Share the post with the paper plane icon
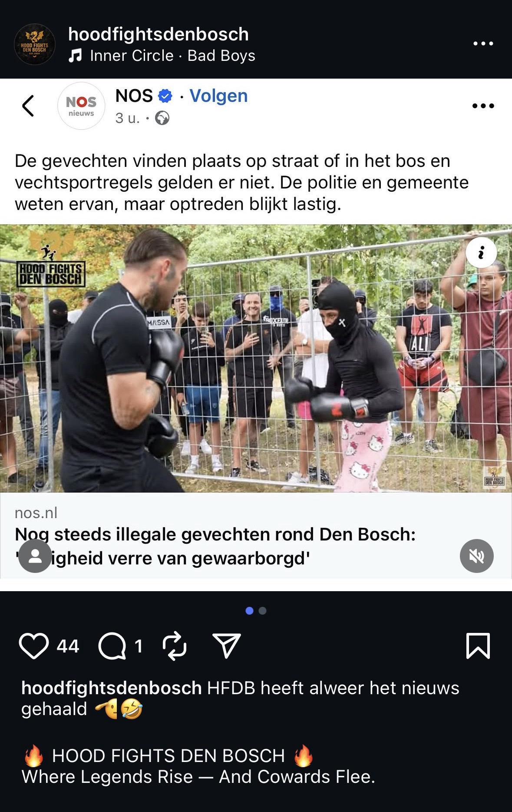512x812 pixels. click(x=226, y=646)
